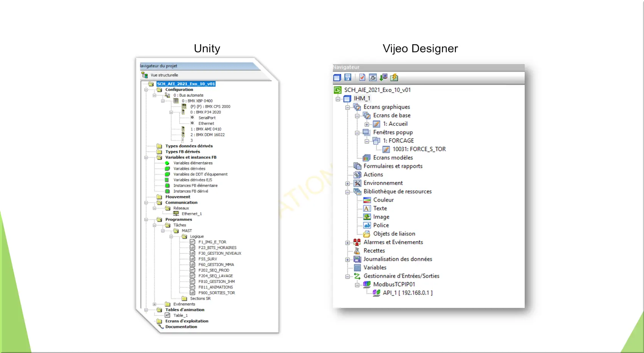644x353 pixels.
Task: Click the Alarmes et Evénements red bells icon
Action: tap(357, 242)
